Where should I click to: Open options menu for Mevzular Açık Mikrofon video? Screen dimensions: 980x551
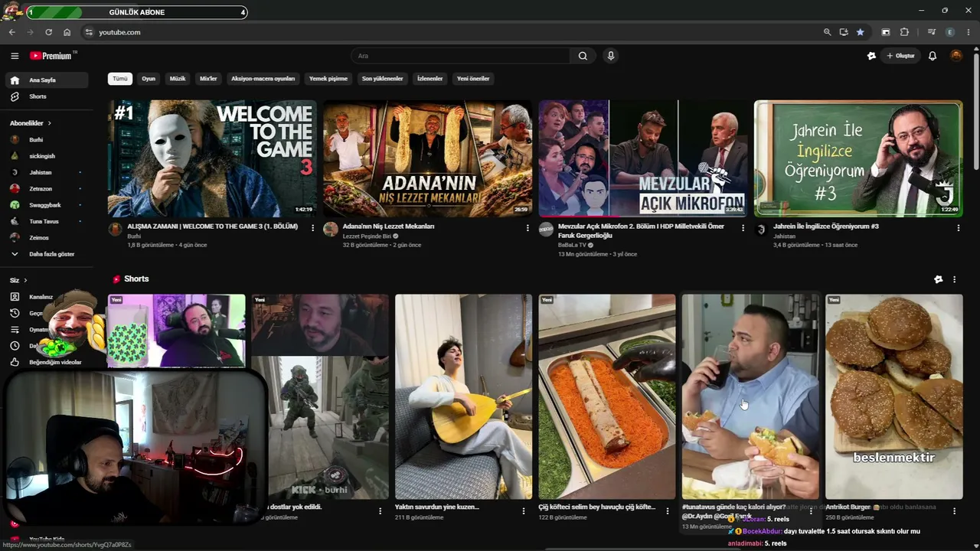click(x=743, y=227)
